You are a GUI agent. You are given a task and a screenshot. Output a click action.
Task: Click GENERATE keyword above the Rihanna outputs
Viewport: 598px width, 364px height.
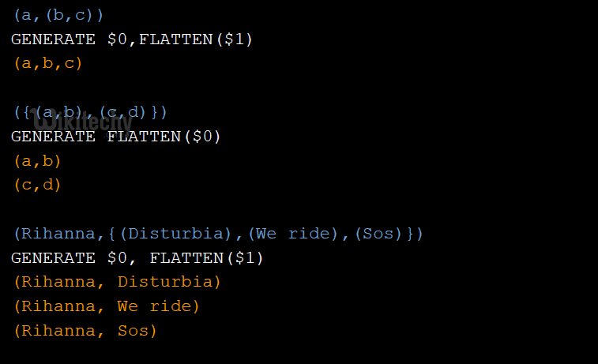[53, 258]
